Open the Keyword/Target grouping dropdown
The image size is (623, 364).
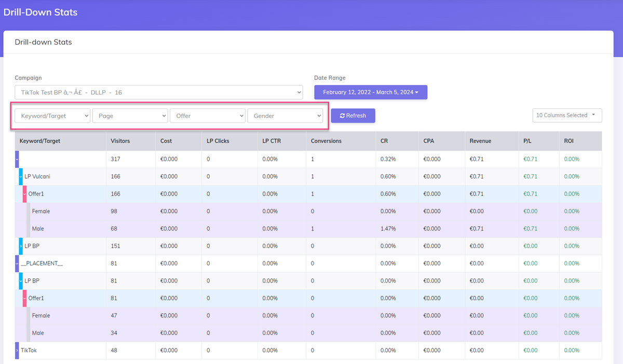click(x=52, y=116)
